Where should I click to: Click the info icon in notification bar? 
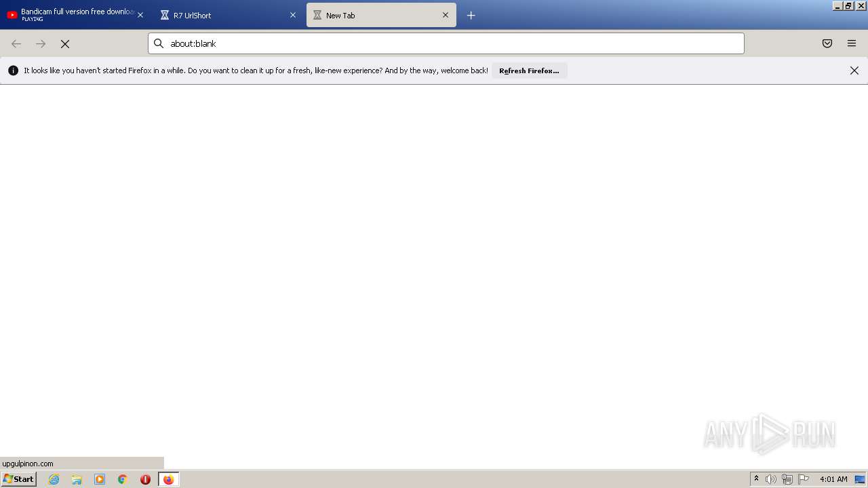[x=13, y=70]
